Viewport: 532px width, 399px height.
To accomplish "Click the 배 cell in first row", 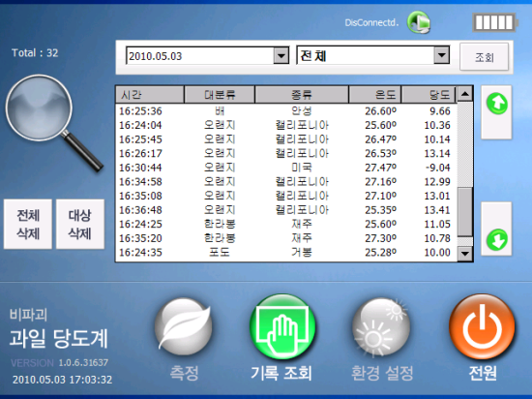I will click(x=220, y=111).
